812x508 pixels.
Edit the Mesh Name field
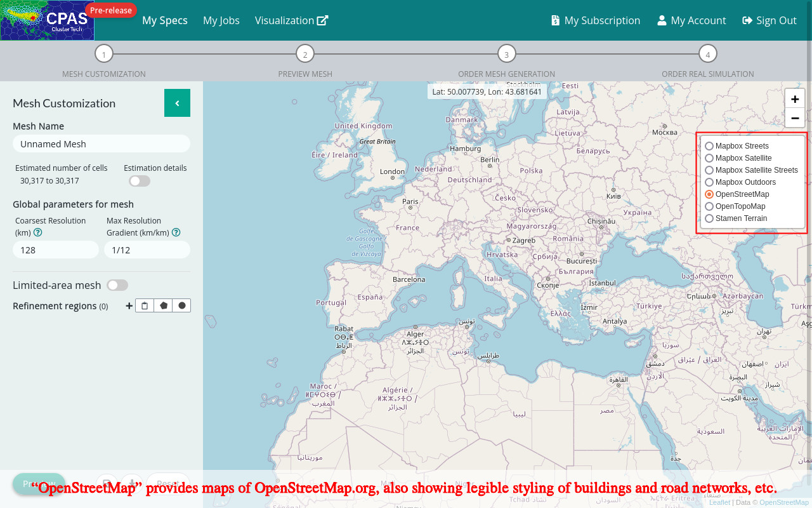coord(101,144)
